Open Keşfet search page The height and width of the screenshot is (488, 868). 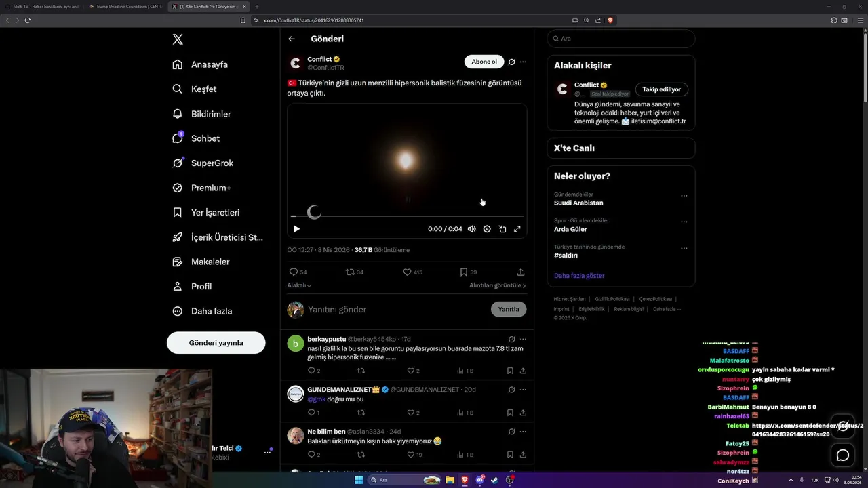(x=195, y=89)
